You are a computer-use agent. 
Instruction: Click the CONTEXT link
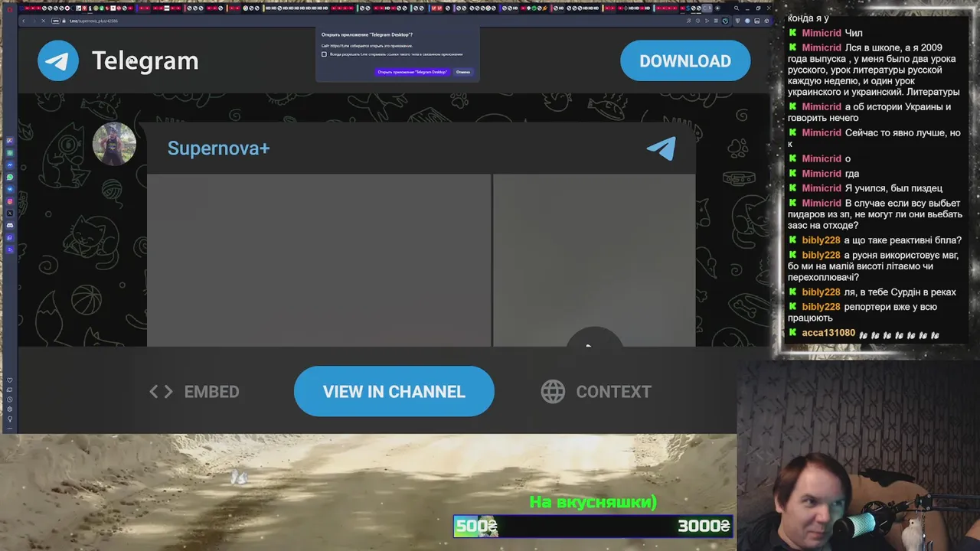click(x=596, y=392)
